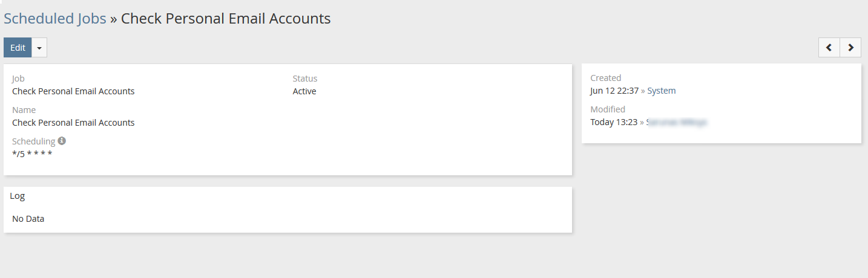Click the Modified timestamp Today 13:23
Image resolution: width=868 pixels, height=278 pixels.
pyautogui.click(x=613, y=122)
